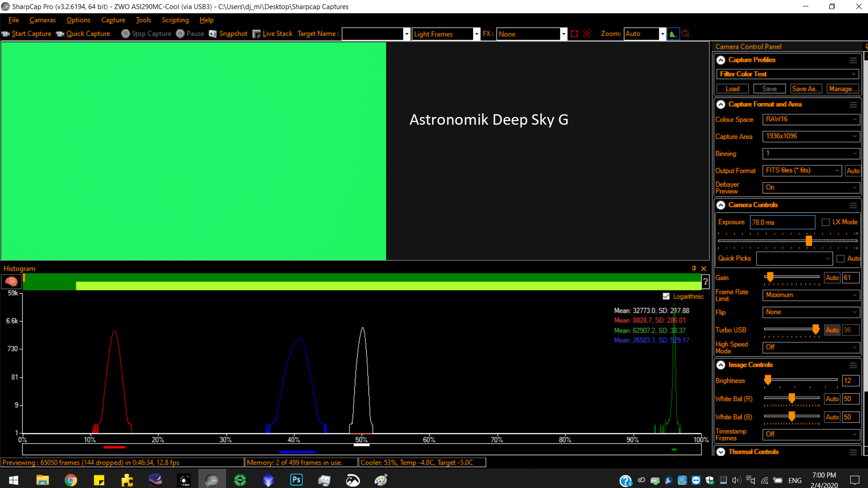Viewport: 868px width, 488px height.
Task: Open the Timestamp Frames dropdown
Action: click(x=811, y=434)
